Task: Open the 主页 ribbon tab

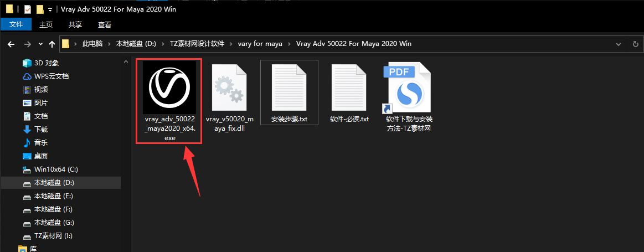Action: pyautogui.click(x=46, y=25)
